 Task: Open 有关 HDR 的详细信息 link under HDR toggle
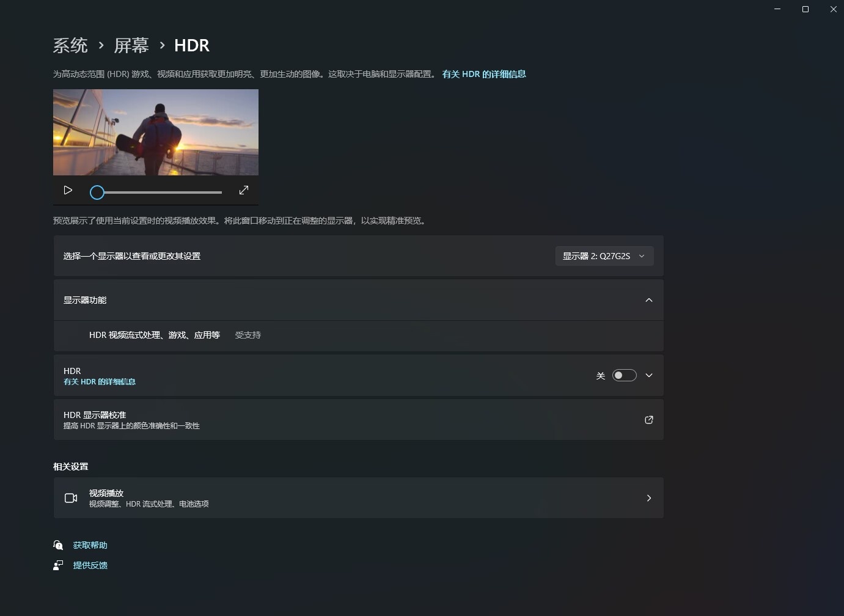100,382
